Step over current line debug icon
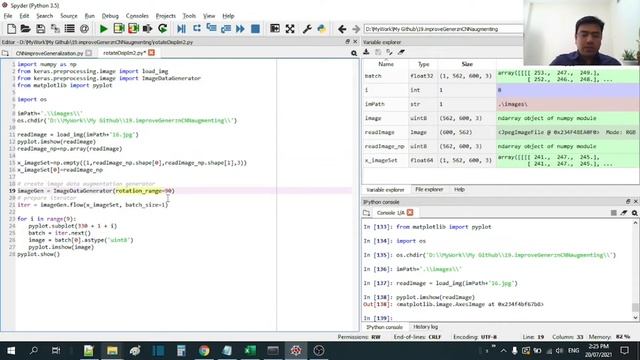This screenshot has height=360, width=640. [x=197, y=29]
